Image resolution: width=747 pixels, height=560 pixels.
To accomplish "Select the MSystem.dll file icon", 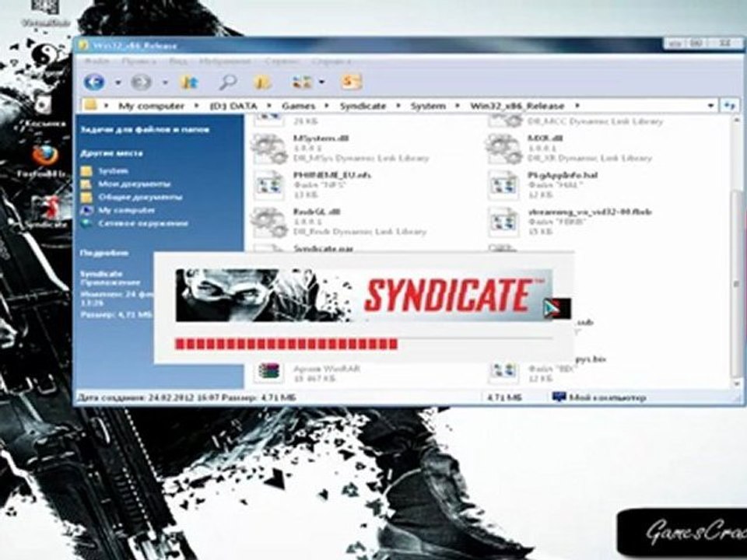I will [269, 149].
